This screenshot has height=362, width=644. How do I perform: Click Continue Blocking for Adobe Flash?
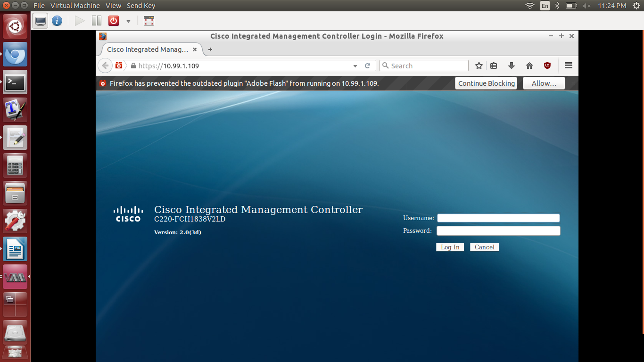point(486,83)
